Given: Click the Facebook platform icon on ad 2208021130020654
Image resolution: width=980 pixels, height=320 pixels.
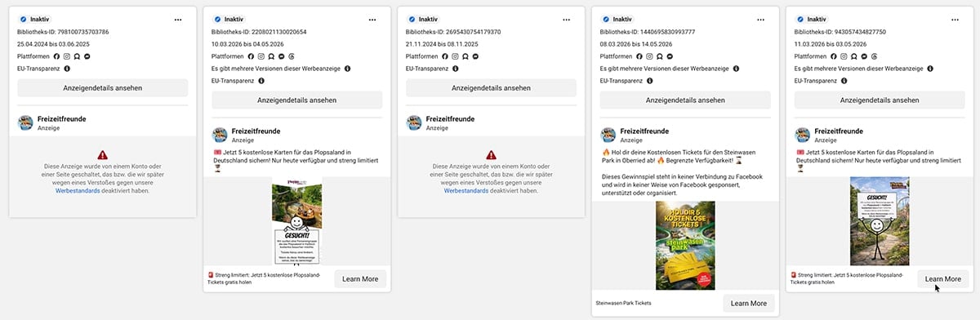Looking at the screenshot, I should click(x=252, y=56).
